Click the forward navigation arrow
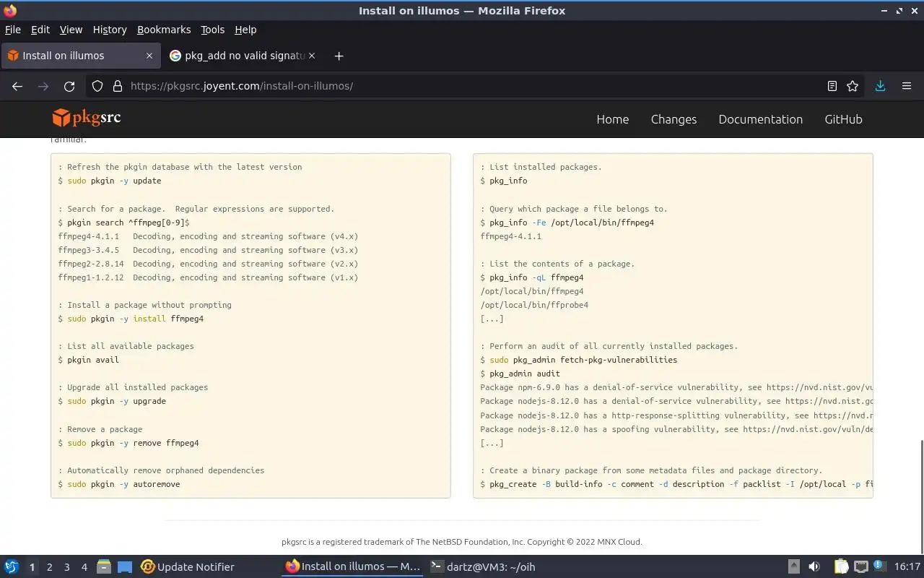Screen dimensions: 924x578 point(43,86)
